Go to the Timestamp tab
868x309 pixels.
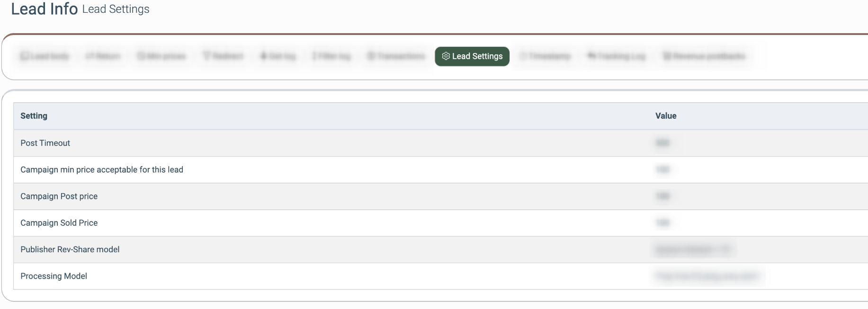click(545, 56)
